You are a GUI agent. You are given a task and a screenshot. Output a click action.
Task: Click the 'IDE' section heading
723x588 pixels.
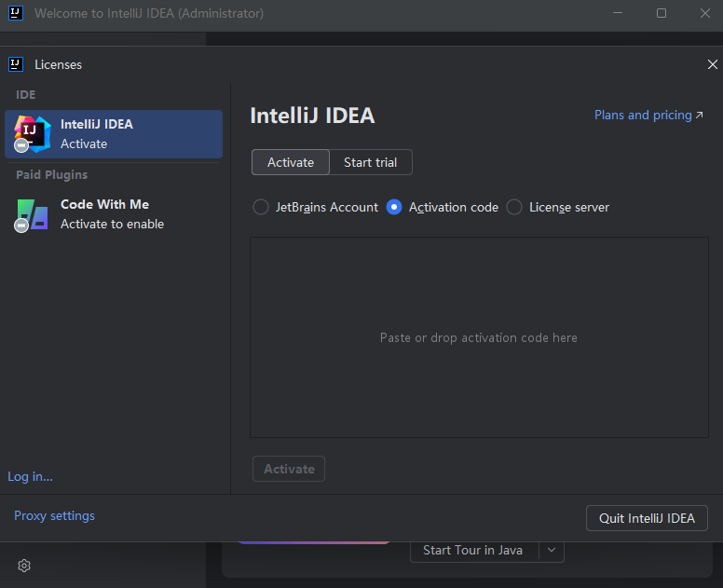[25, 94]
